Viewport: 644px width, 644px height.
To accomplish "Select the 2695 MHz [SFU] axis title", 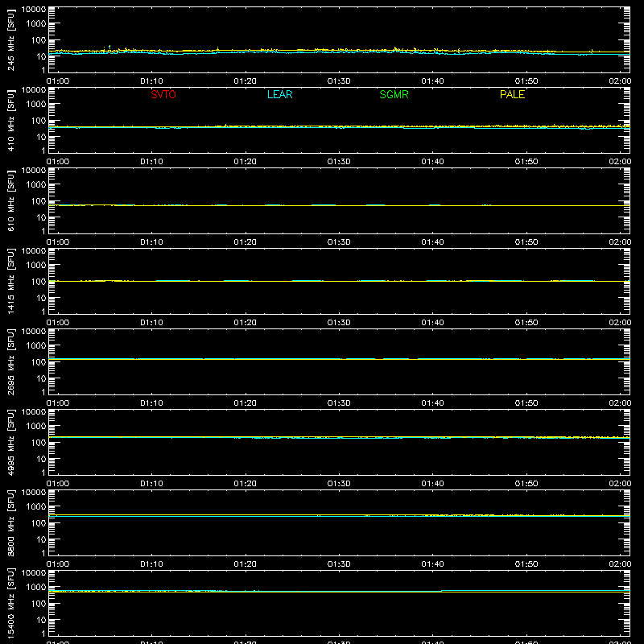I will pos(11,361).
